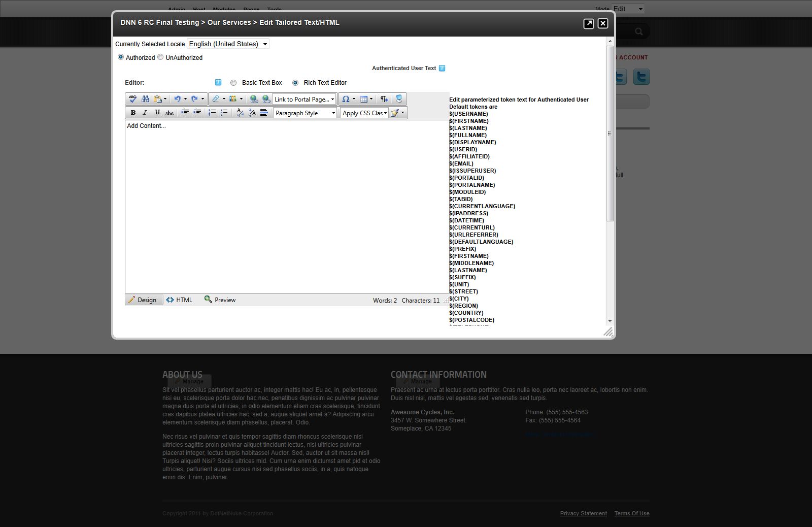Click the $(POSTALCODE) token text
The width and height of the screenshot is (812, 527).
pos(471,320)
